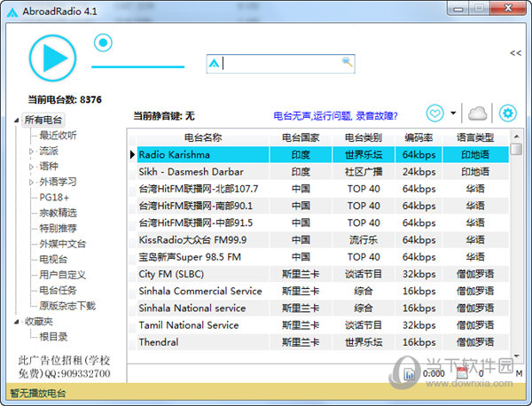Select 特别推荐 category

[x=58, y=229]
